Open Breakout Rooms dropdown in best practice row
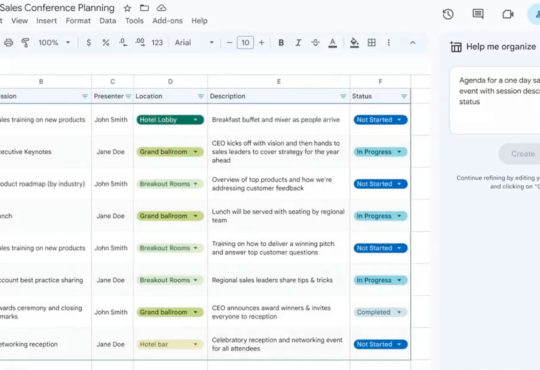Screen dimensions: 540x370 [170, 280]
